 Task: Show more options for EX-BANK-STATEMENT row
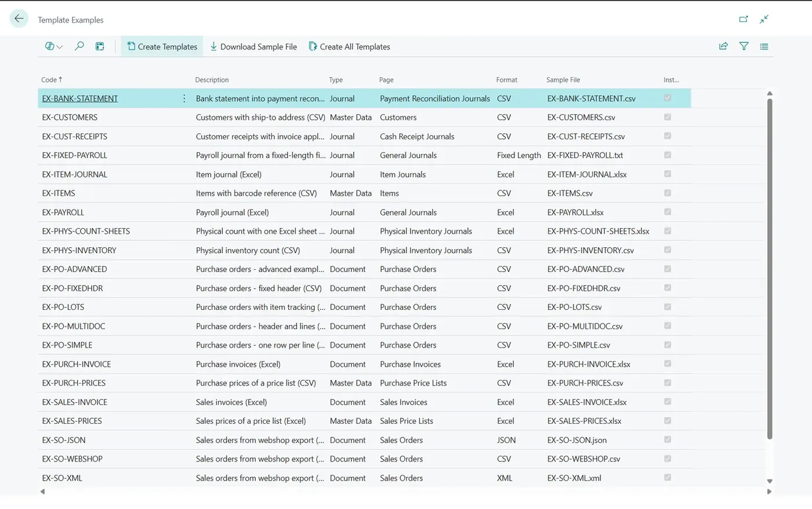(x=184, y=99)
